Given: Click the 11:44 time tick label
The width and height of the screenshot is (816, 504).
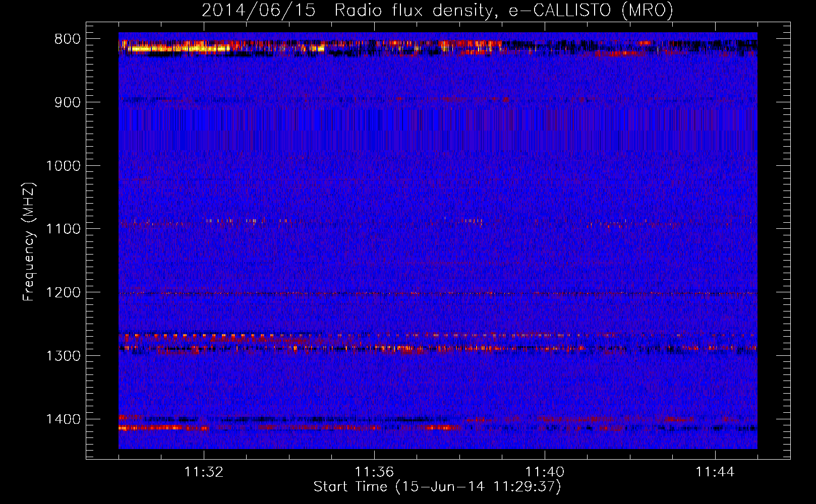Looking at the screenshot, I should pyautogui.click(x=715, y=472).
